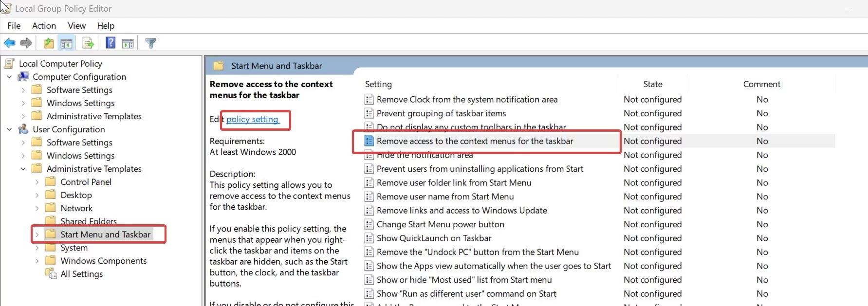Open the View menu

point(76,26)
